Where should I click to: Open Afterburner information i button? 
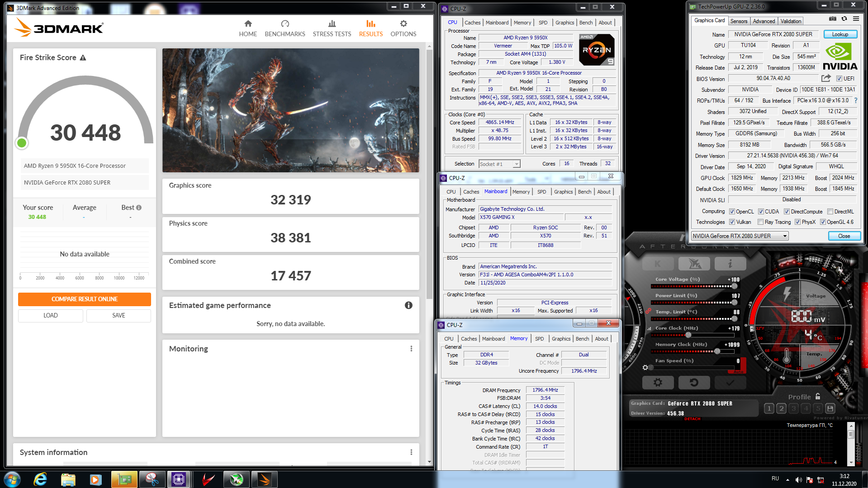(x=730, y=264)
